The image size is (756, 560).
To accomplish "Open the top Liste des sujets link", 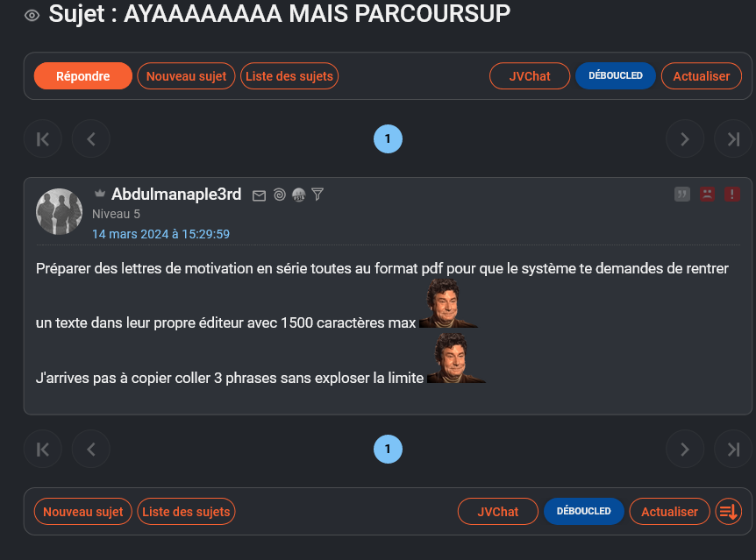I will coord(289,76).
